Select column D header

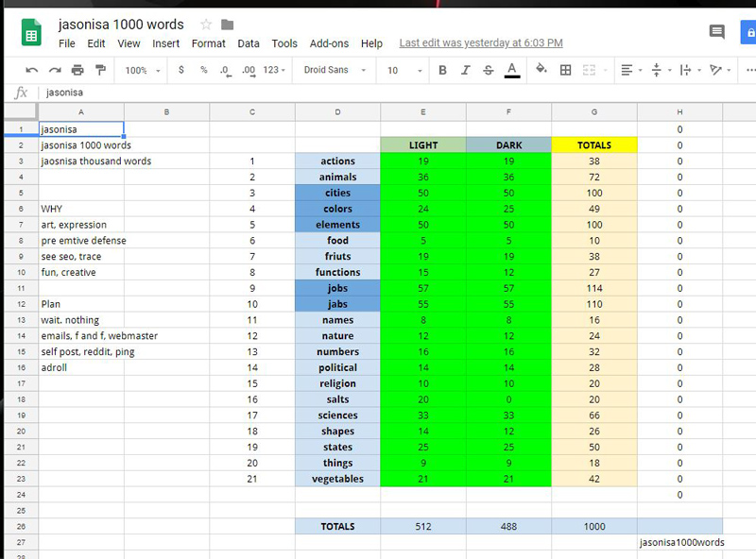[x=337, y=111]
